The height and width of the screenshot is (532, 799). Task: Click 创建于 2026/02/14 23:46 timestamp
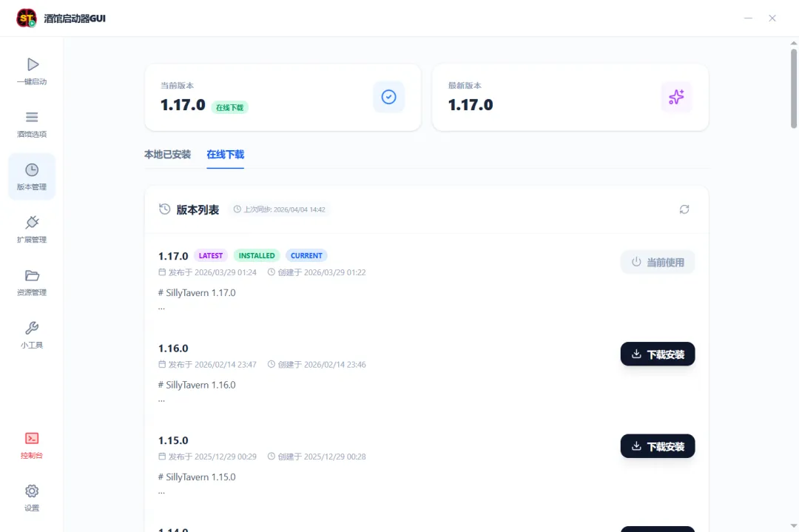[x=317, y=365]
